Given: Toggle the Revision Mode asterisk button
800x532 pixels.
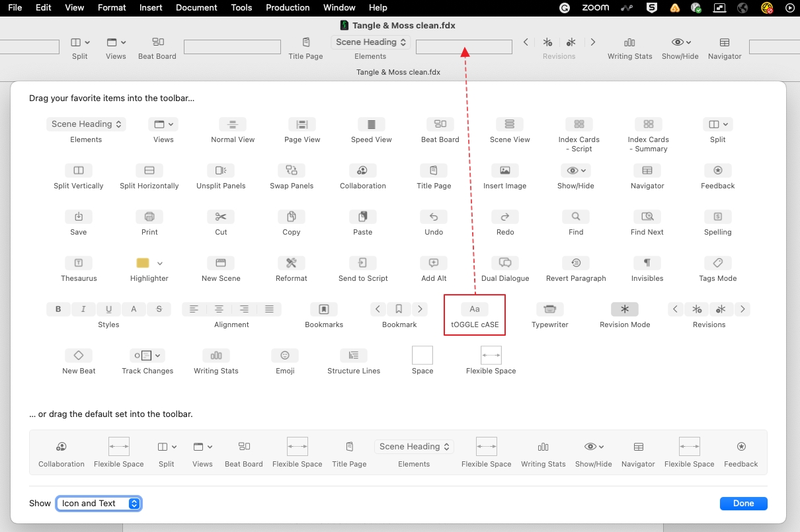Looking at the screenshot, I should click(x=625, y=309).
